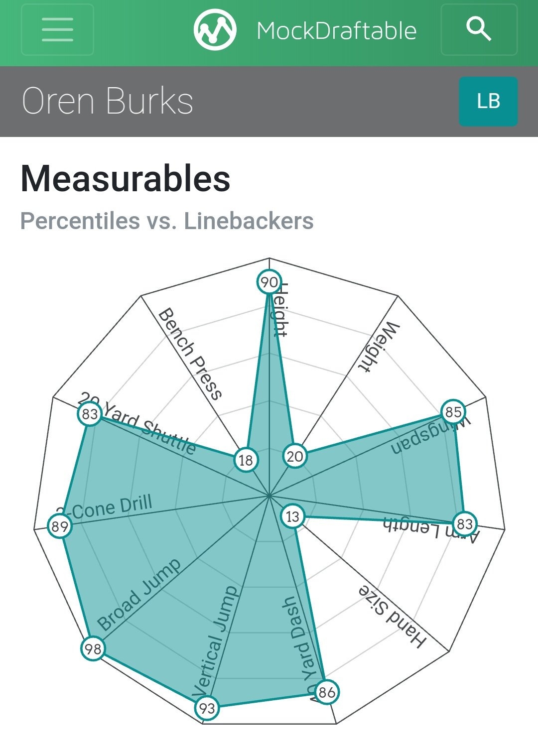This screenshot has height=756, width=538.
Task: Click the Height 90 percentile marker
Action: click(269, 282)
